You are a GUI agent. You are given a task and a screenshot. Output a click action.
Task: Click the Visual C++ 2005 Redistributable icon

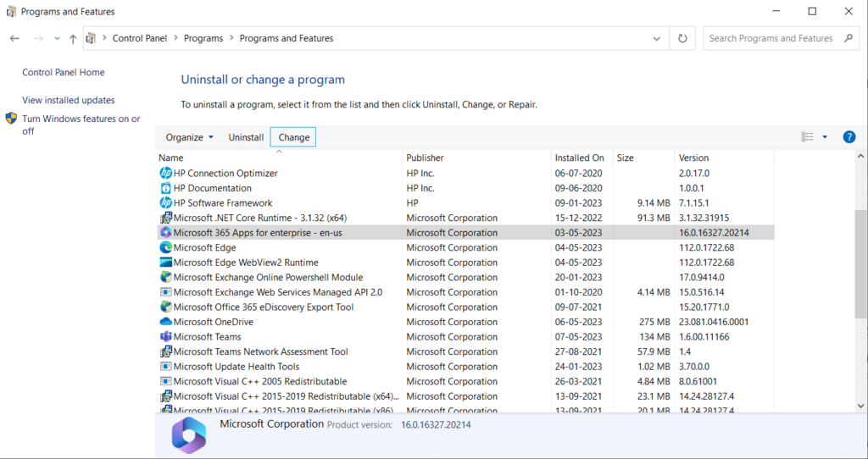(165, 382)
